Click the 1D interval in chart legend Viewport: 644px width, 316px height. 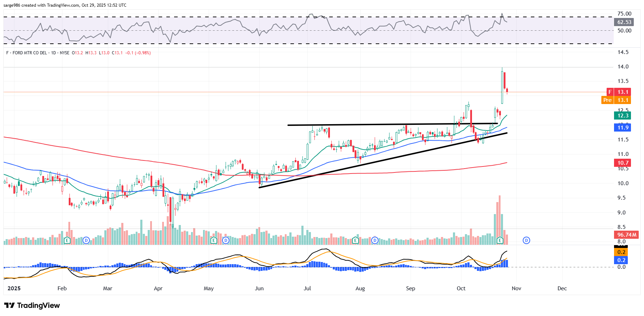tap(54, 53)
